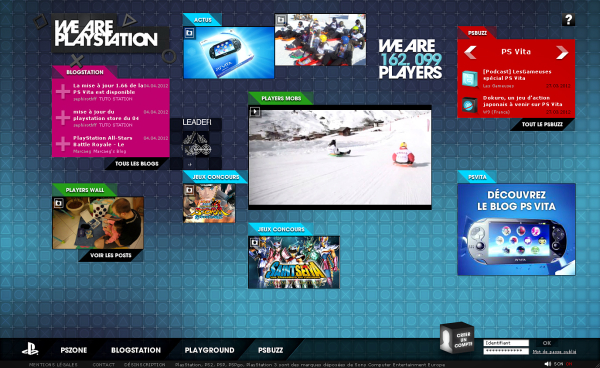600x368 pixels.
Task: Click the TOUS LES BLOGS button
Action: point(137,164)
